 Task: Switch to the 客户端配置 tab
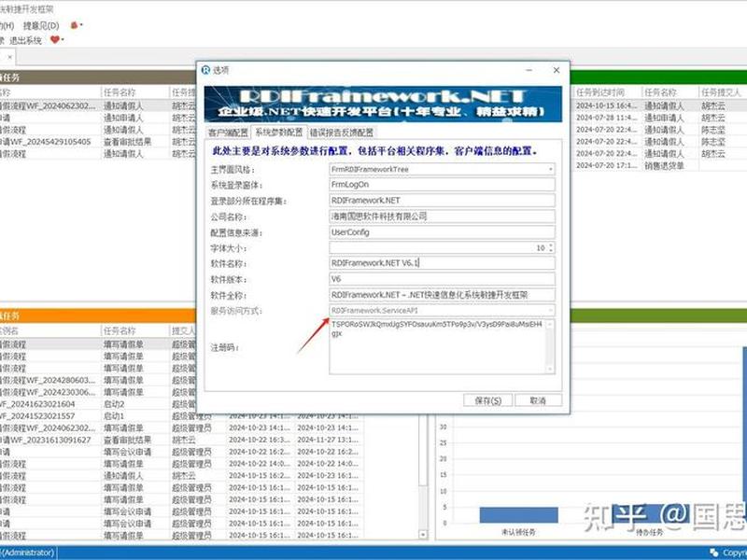coord(228,133)
